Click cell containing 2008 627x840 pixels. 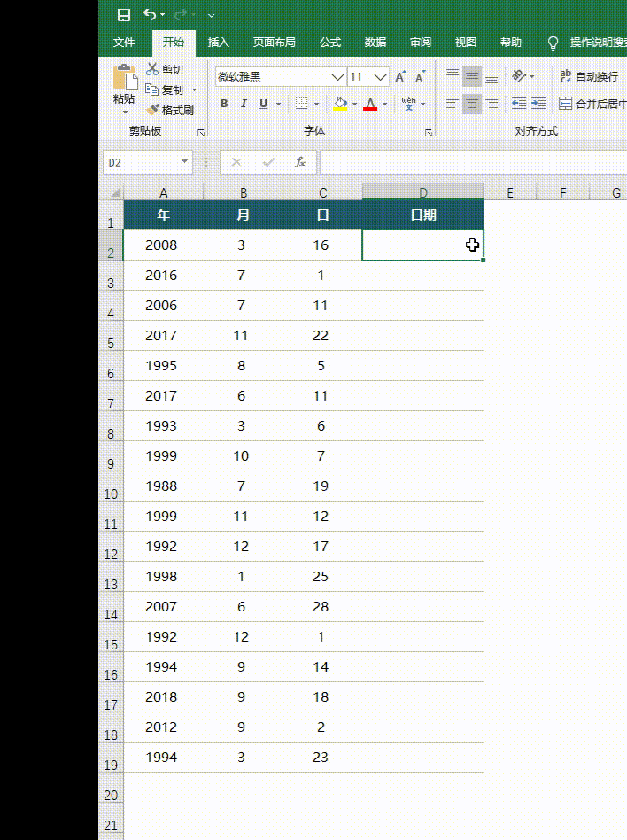tap(163, 245)
